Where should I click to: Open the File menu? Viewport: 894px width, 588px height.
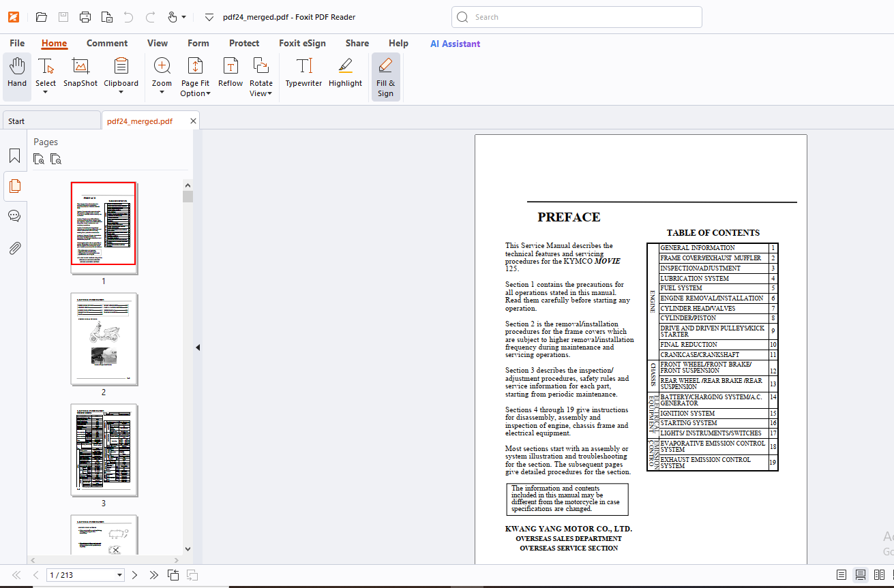[17, 43]
